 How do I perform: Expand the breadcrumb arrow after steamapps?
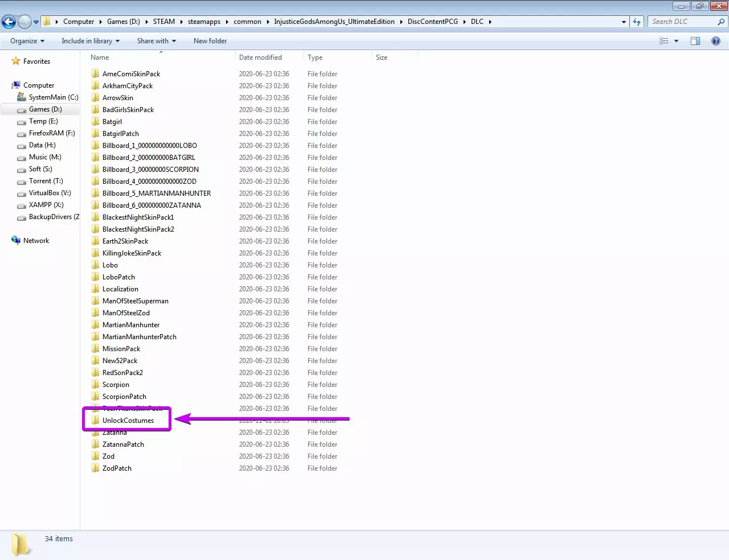click(x=227, y=22)
